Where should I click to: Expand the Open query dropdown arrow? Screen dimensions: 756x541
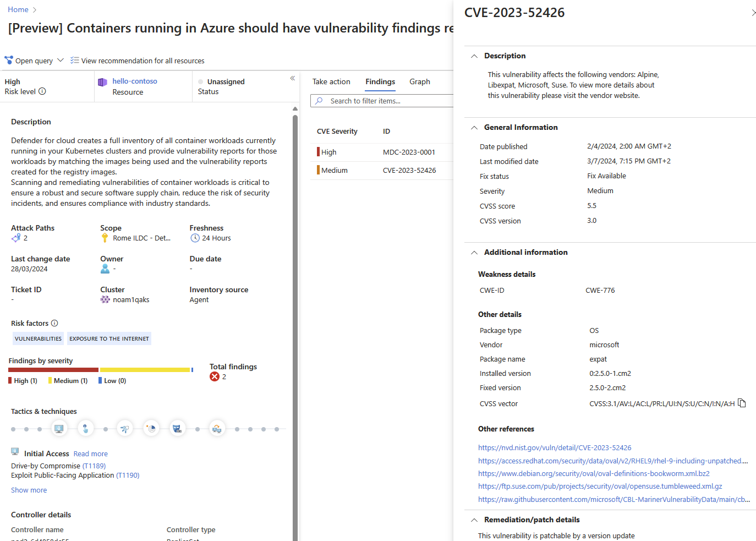click(61, 61)
